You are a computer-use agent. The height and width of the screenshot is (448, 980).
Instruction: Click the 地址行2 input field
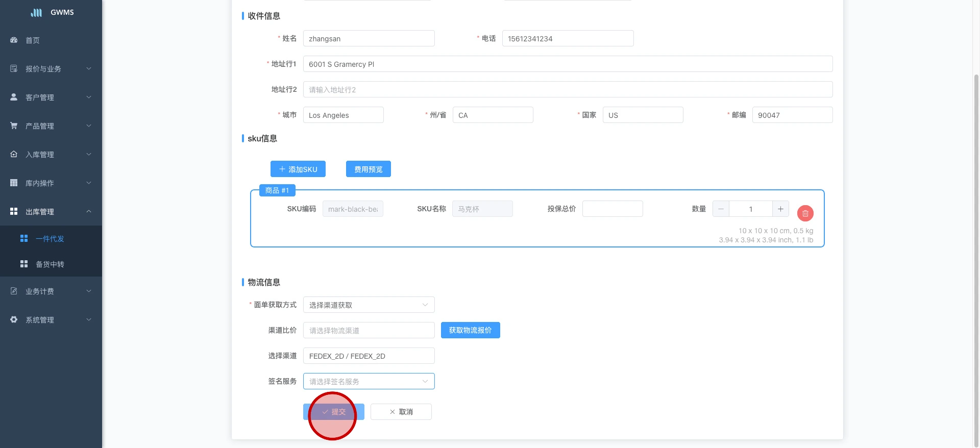tap(568, 89)
